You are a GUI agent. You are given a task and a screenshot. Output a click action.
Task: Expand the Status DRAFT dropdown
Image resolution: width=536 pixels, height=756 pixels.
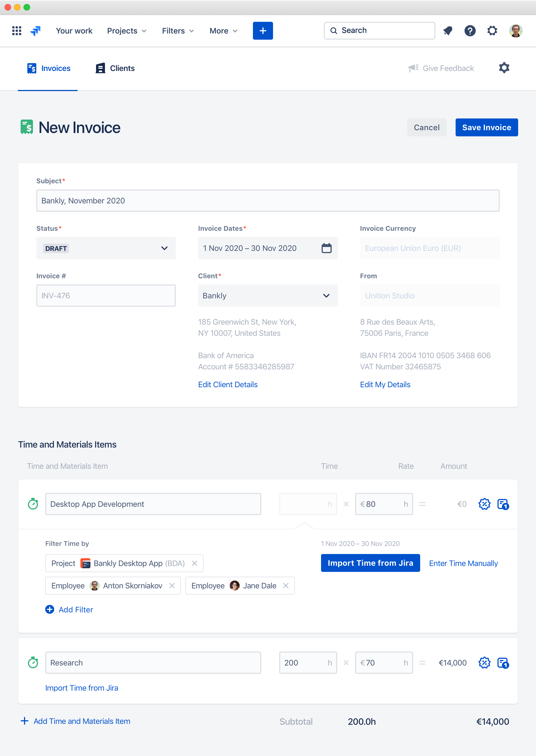[x=106, y=248]
